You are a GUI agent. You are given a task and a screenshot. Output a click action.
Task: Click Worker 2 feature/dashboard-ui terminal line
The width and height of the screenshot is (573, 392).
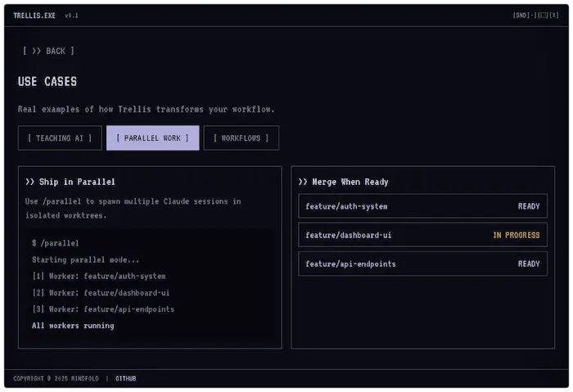[101, 293]
